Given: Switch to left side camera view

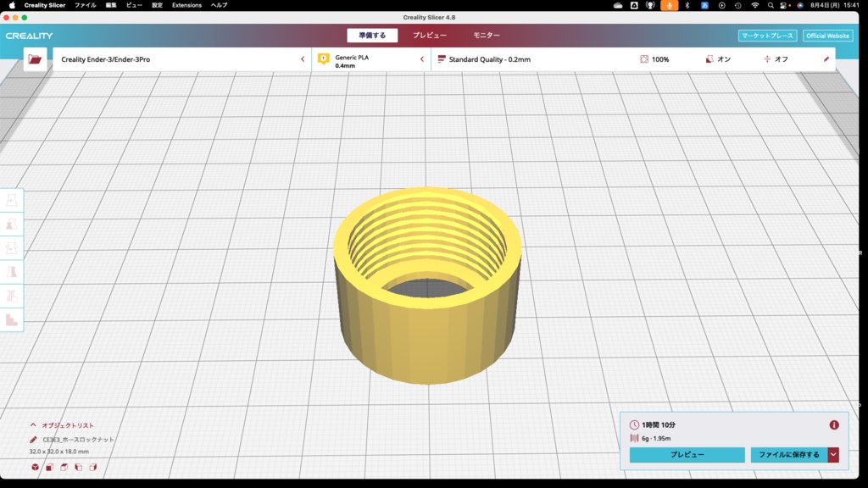Looking at the screenshot, I should [x=79, y=467].
